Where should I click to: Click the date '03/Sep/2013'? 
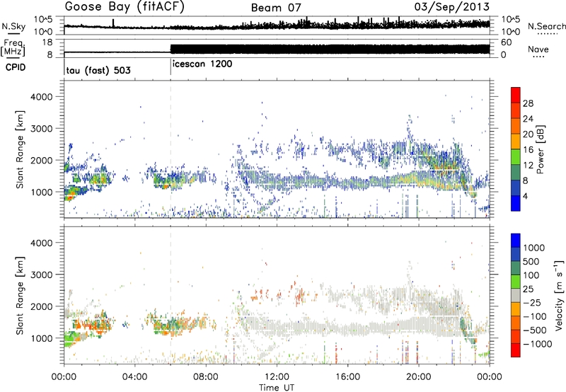coord(452,7)
